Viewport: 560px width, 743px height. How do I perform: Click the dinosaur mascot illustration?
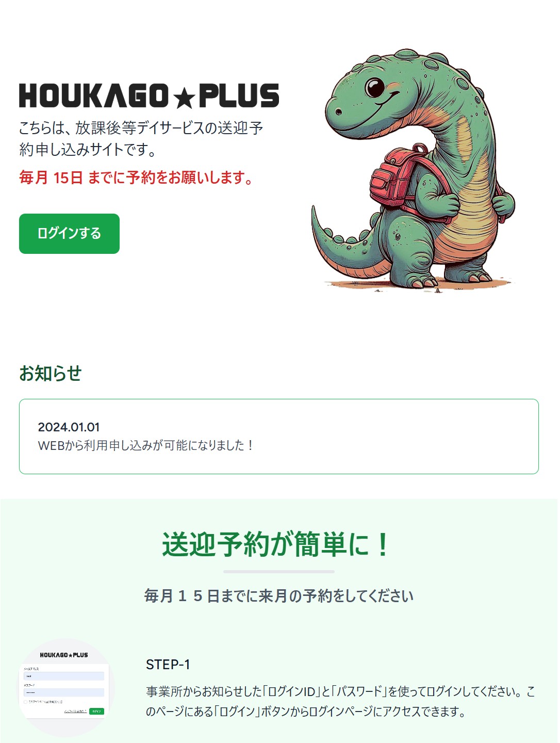pyautogui.click(x=413, y=170)
